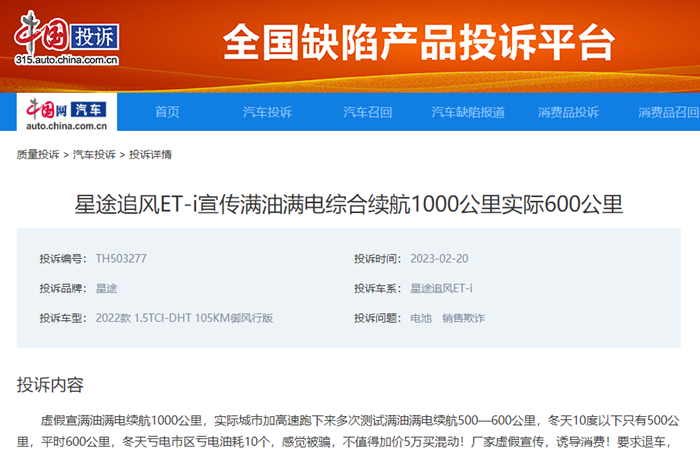Click the 投诉车型 label
Image resolution: width=700 pixels, height=455 pixels.
62,318
